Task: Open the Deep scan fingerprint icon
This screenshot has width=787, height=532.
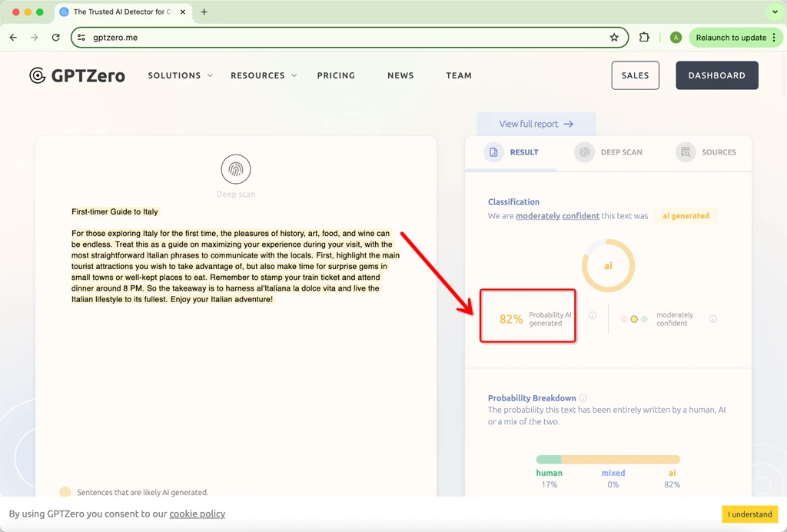Action: coord(236,169)
